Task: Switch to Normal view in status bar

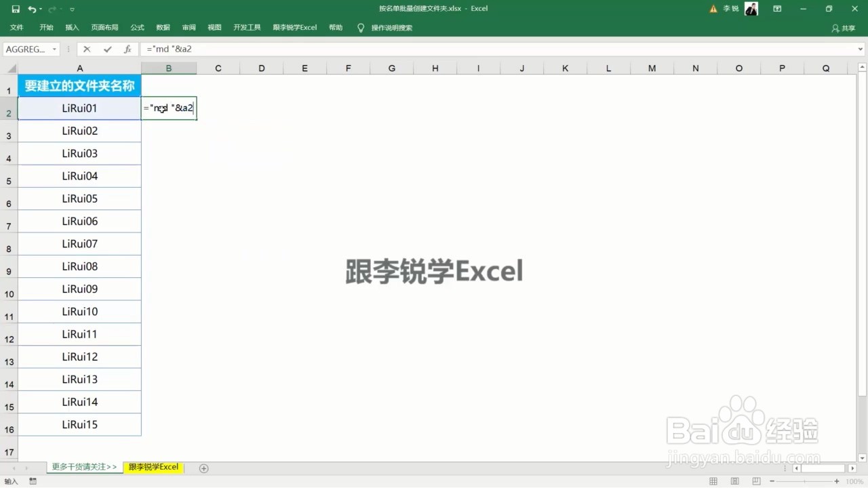Action: click(x=713, y=481)
